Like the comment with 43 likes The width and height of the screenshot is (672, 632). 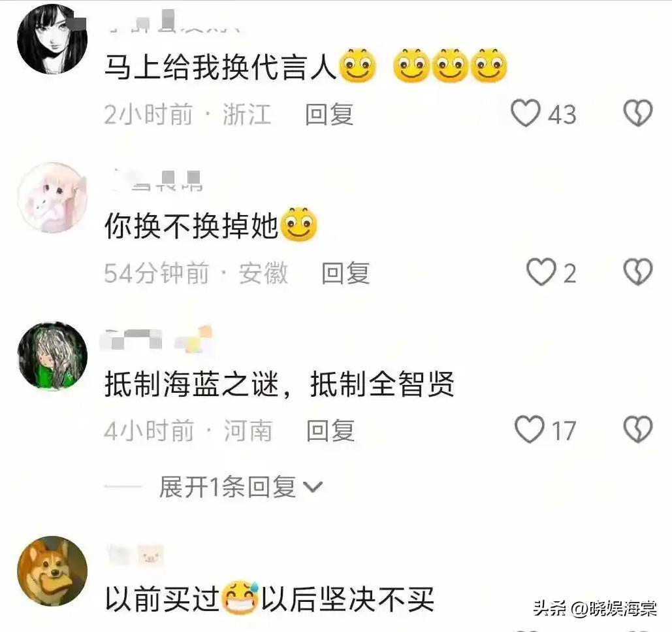[x=526, y=113]
